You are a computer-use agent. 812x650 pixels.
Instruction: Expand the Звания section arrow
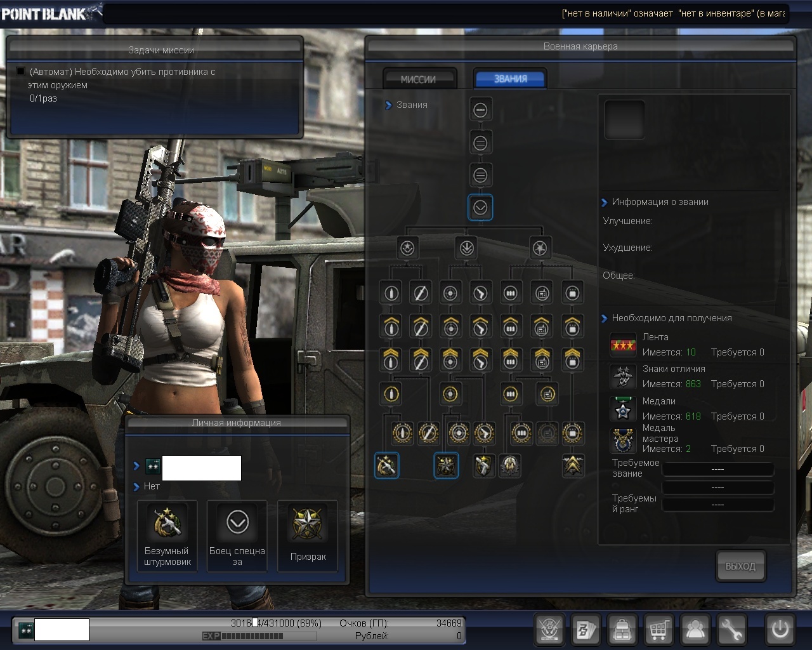point(388,105)
